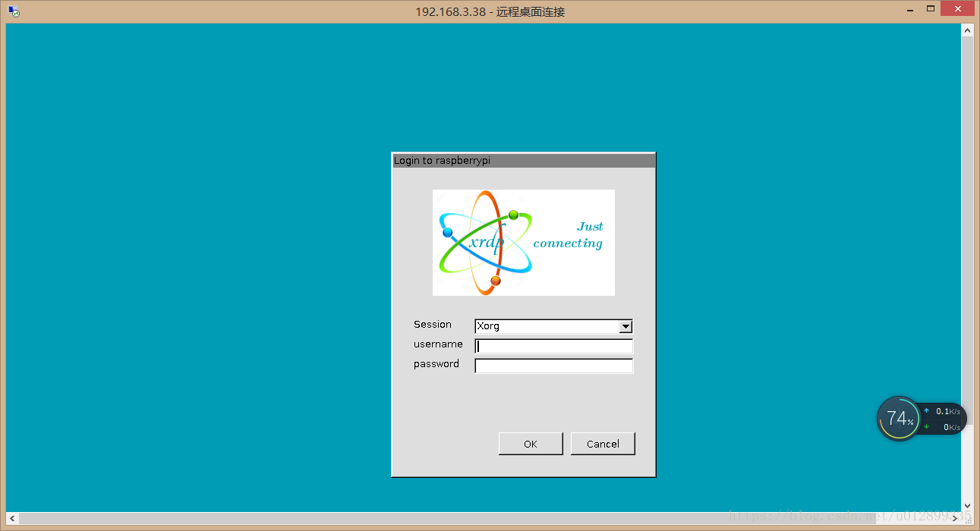Click the vertical scrollbar up arrow
Viewport: 980px width, 531px height.
[x=967, y=30]
